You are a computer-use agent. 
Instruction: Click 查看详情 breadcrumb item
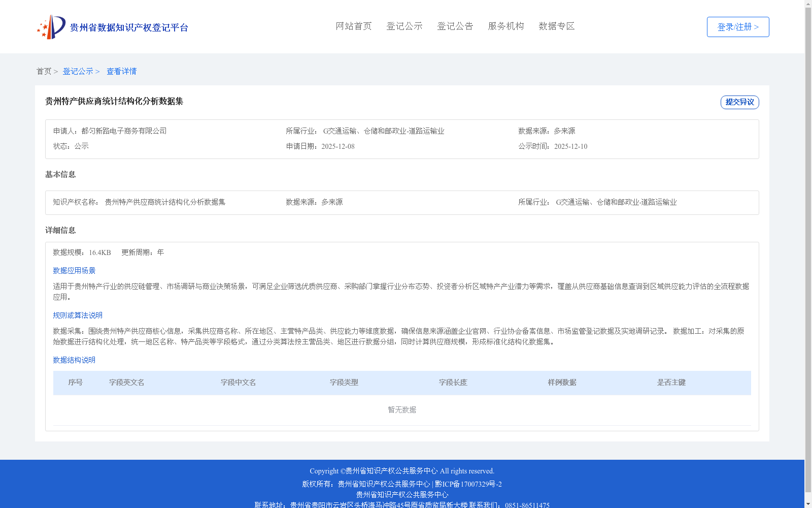click(121, 72)
